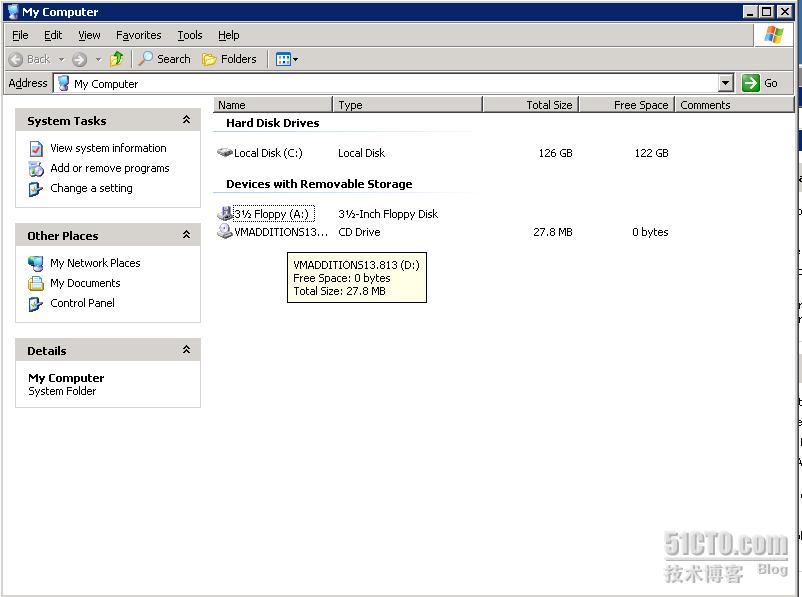Click the Add or remove programs icon
802x597 pixels.
coord(36,169)
